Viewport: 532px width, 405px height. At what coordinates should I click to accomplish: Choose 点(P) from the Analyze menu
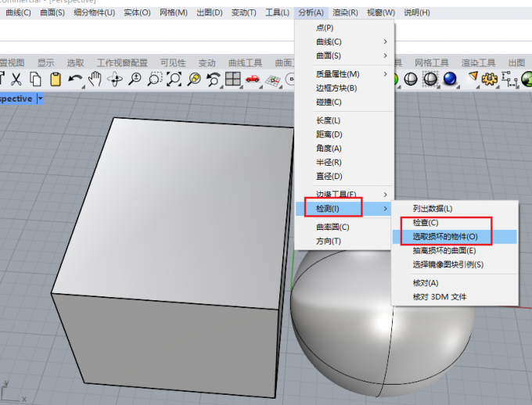pos(344,28)
